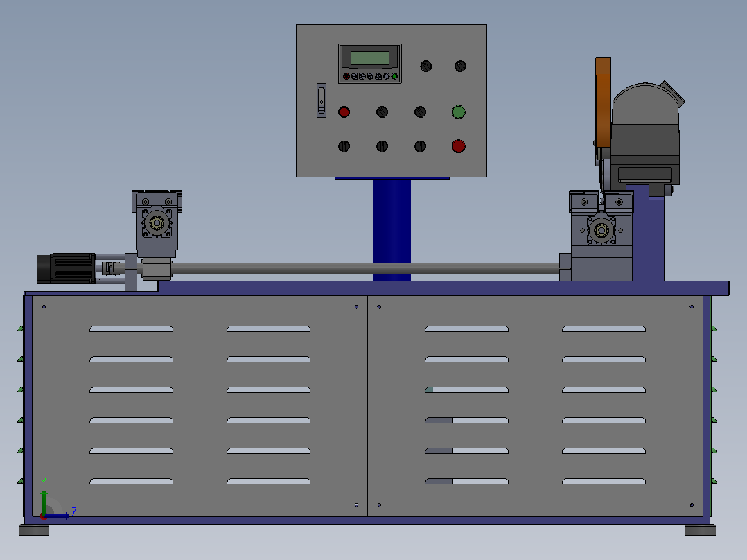Pick the small red button in panel's middle row
The width and height of the screenshot is (747, 560).
[x=344, y=112]
